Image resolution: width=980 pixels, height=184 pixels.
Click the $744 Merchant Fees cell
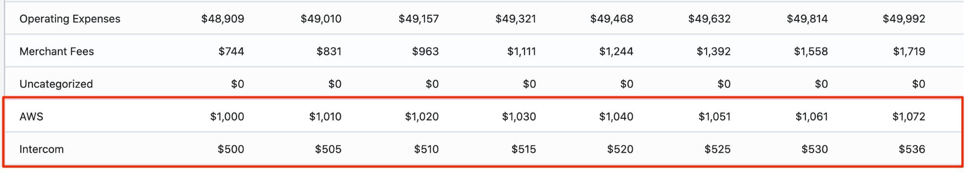click(x=231, y=51)
